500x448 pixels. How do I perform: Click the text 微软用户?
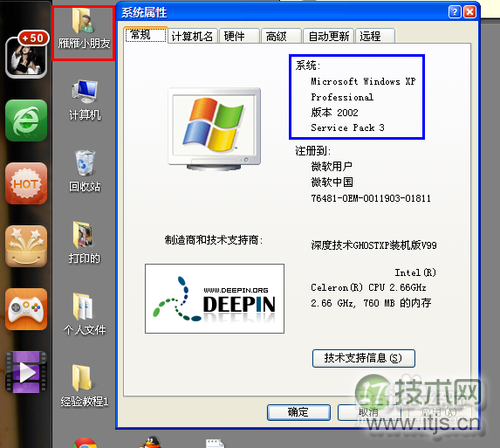(x=331, y=166)
